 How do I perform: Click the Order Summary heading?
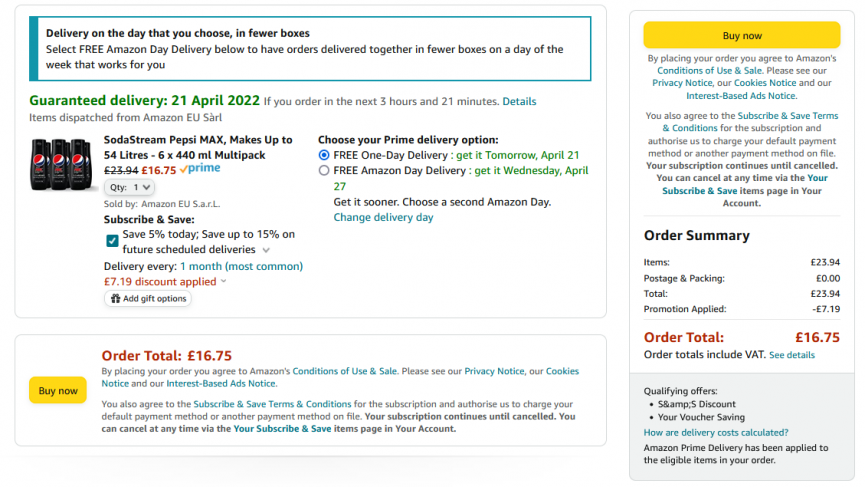(x=697, y=236)
